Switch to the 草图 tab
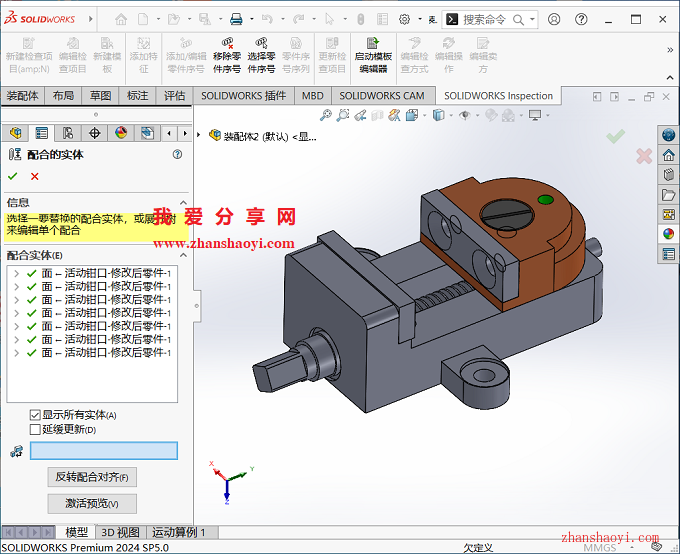Screen dimensions: 680x554 point(101,95)
